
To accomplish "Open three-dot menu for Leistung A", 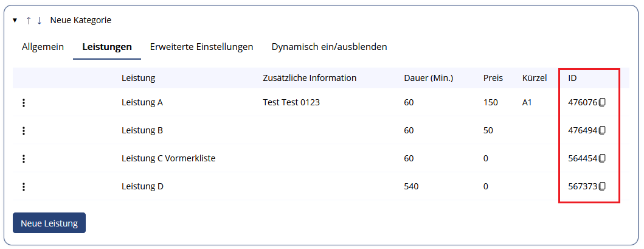I will coord(24,103).
